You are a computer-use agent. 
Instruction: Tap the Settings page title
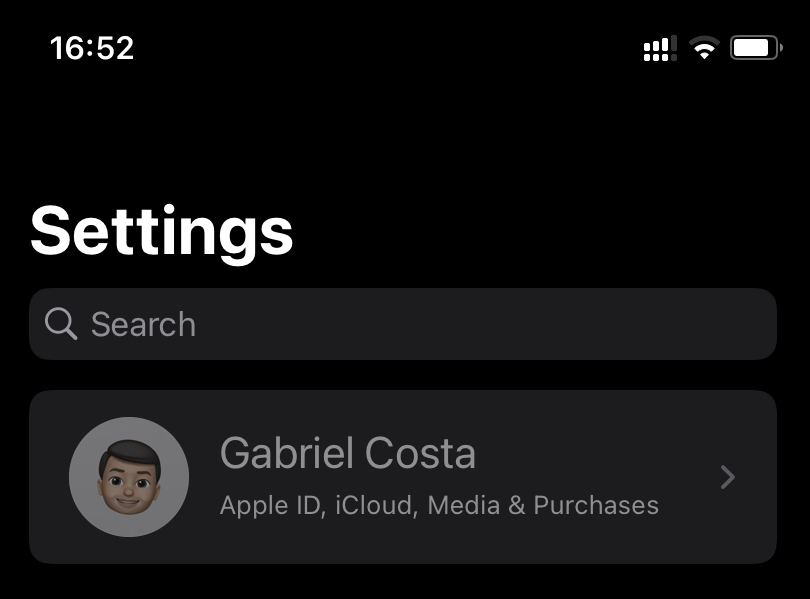pos(162,232)
